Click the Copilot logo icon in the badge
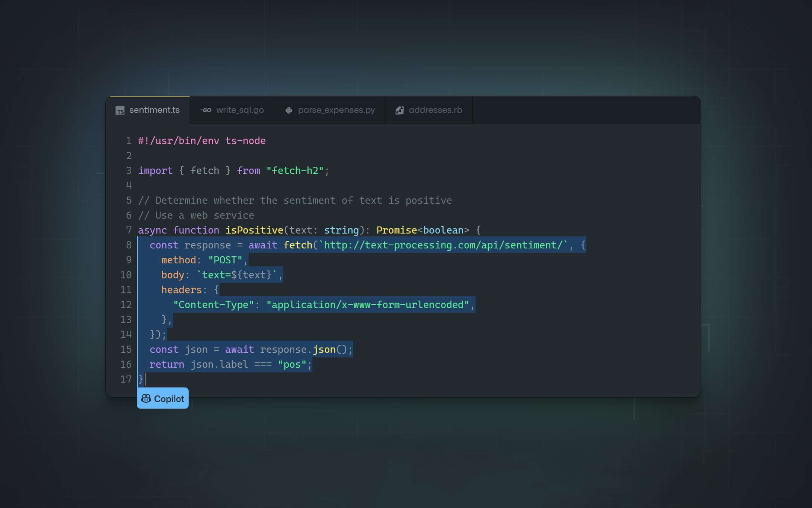Screen dimensions: 812x508 pyautogui.click(x=146, y=398)
